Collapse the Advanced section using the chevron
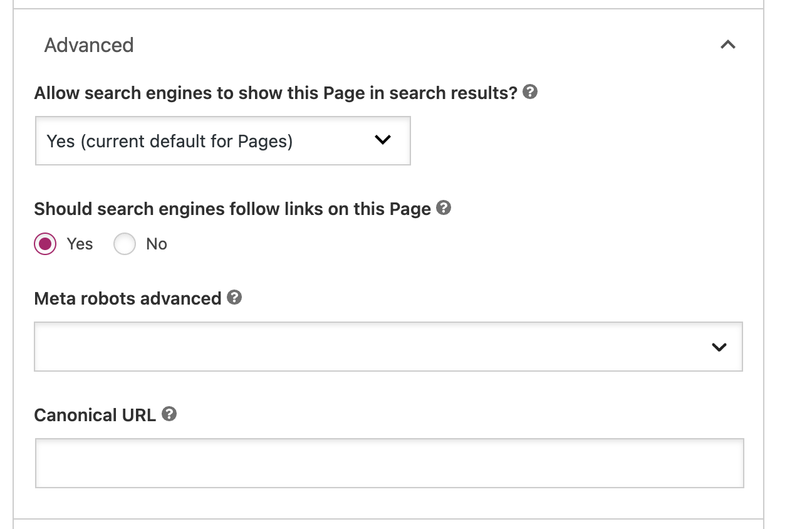Screen dimensions: 812x529 [727, 45]
